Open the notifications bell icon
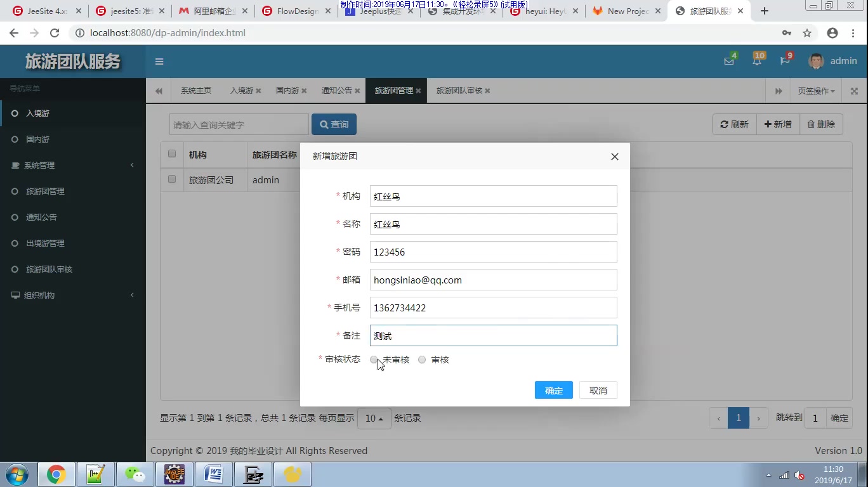868x487 pixels. (x=756, y=61)
